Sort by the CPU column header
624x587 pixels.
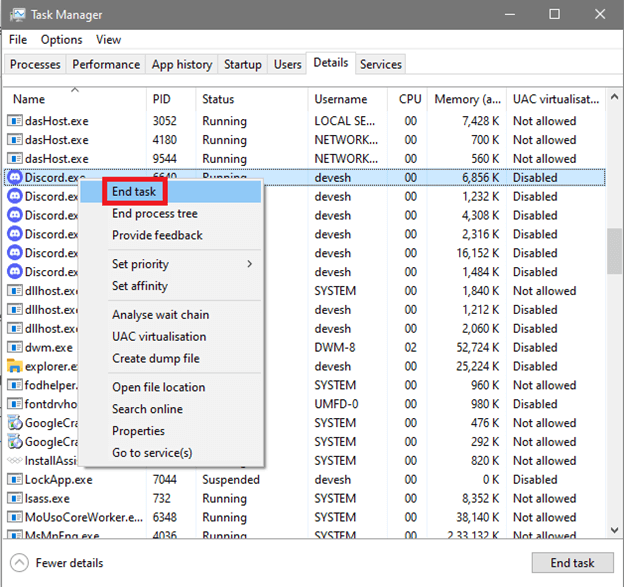[x=410, y=99]
